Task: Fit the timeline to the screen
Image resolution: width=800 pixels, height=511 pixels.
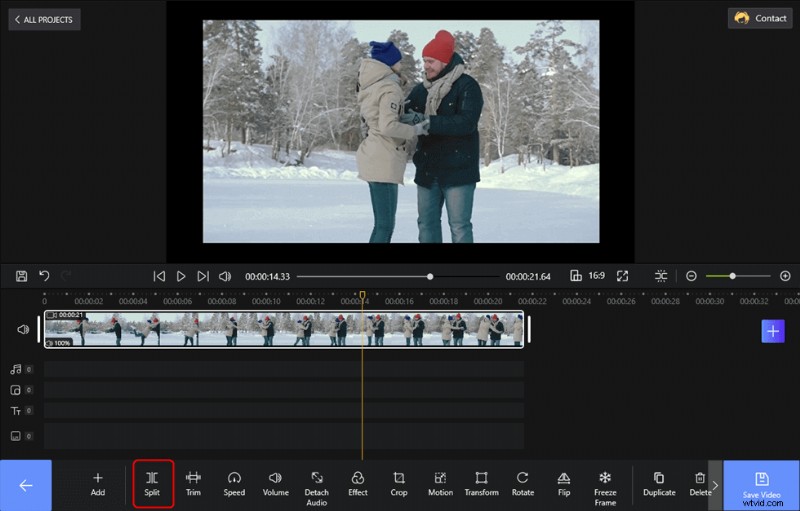Action: pos(661,276)
